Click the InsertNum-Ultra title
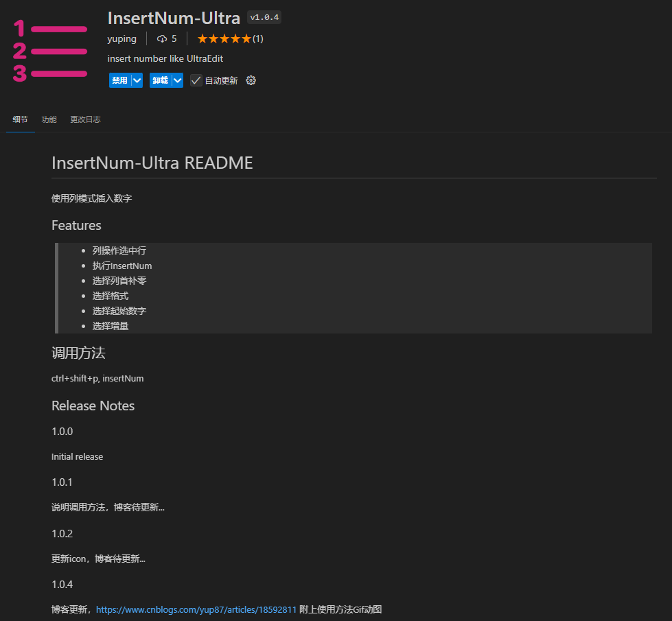The height and width of the screenshot is (621, 672). [174, 18]
